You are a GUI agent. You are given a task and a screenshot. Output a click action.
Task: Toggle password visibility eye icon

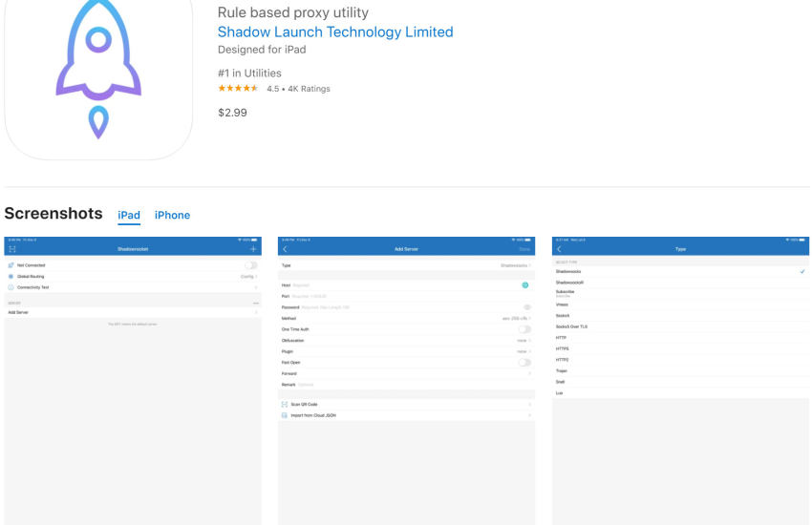coord(527,307)
